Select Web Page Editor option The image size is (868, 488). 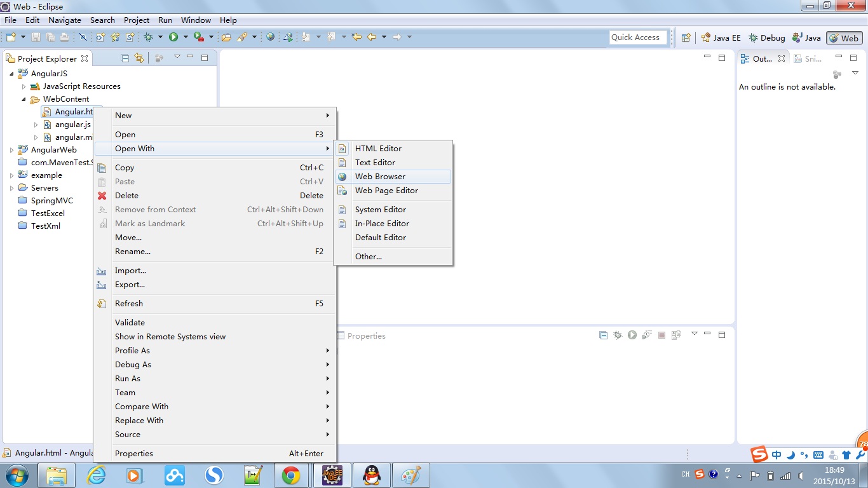pyautogui.click(x=393, y=191)
